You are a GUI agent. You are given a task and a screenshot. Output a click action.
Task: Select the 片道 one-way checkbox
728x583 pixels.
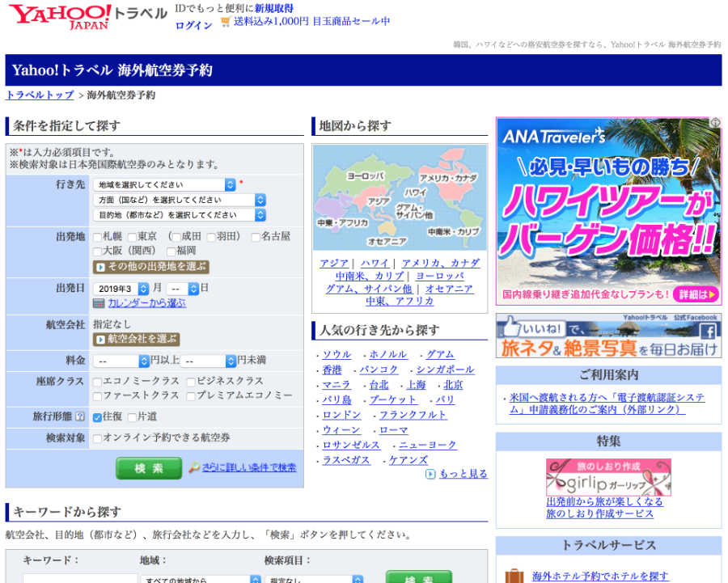point(133,417)
